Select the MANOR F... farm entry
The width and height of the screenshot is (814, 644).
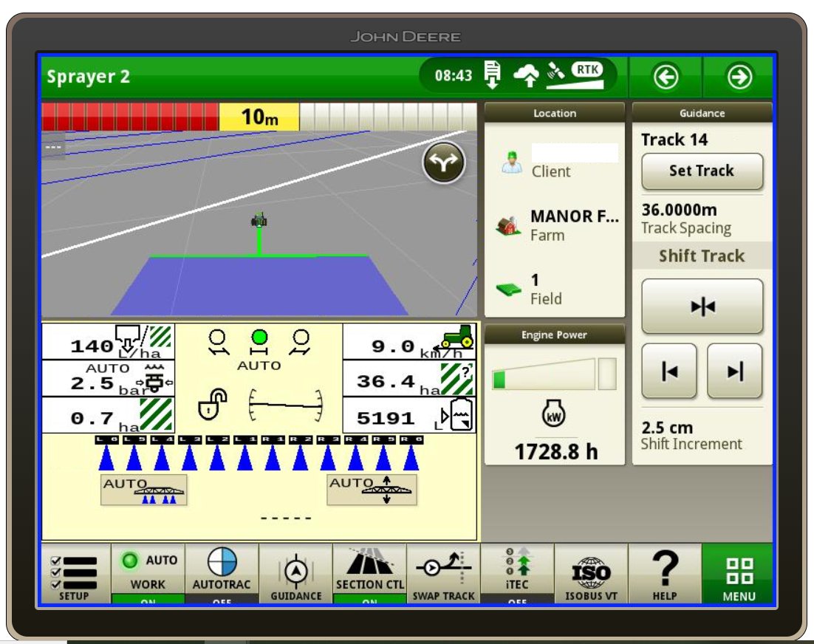coord(575,225)
